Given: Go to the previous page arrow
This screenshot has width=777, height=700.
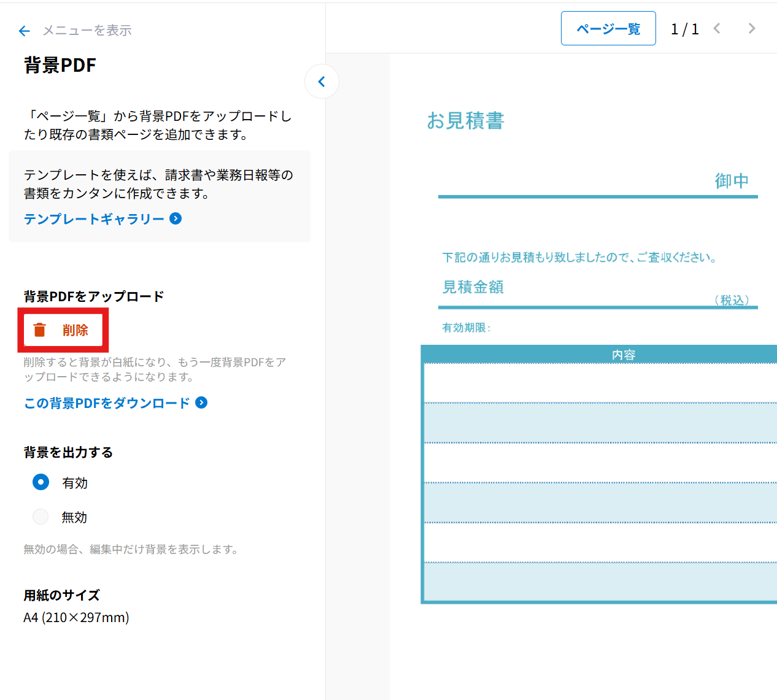Looking at the screenshot, I should 717,29.
